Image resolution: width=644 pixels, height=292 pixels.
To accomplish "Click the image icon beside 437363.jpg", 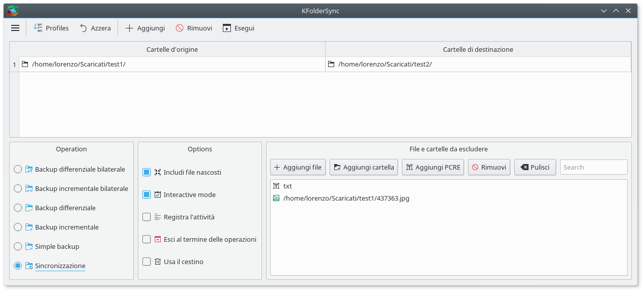I will click(x=276, y=199).
